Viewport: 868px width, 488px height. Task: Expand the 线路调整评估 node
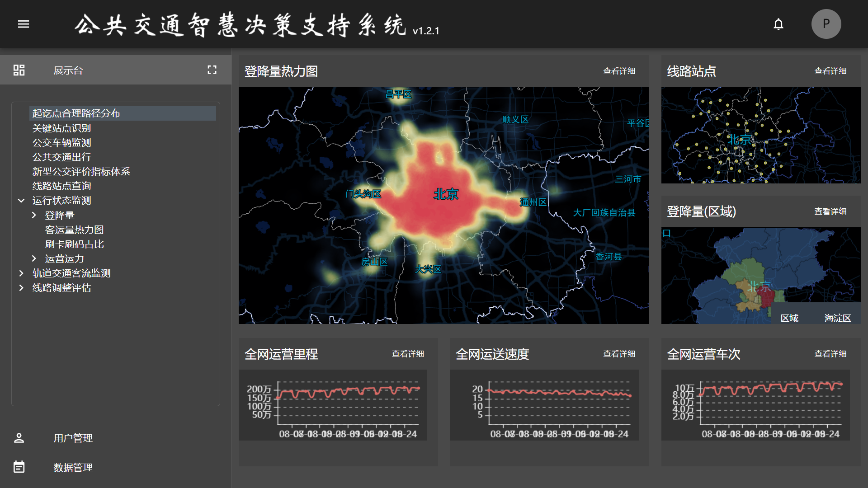21,288
